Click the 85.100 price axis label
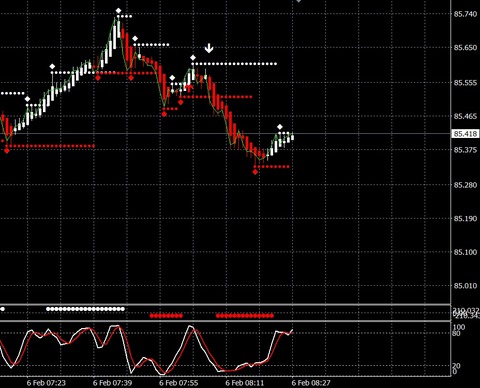 465,252
